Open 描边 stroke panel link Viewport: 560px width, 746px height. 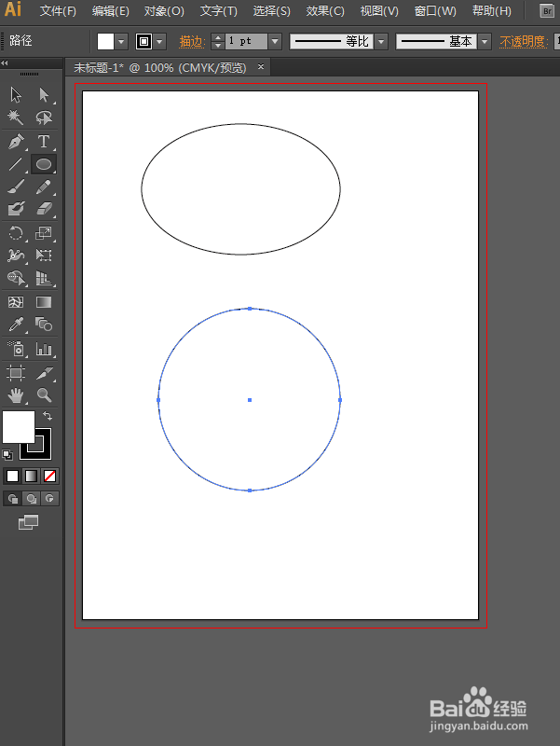[192, 41]
